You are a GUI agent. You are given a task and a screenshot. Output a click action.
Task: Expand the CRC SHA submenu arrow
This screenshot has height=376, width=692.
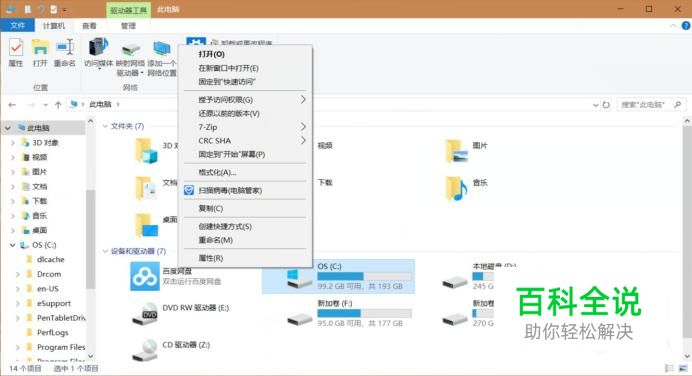[303, 140]
